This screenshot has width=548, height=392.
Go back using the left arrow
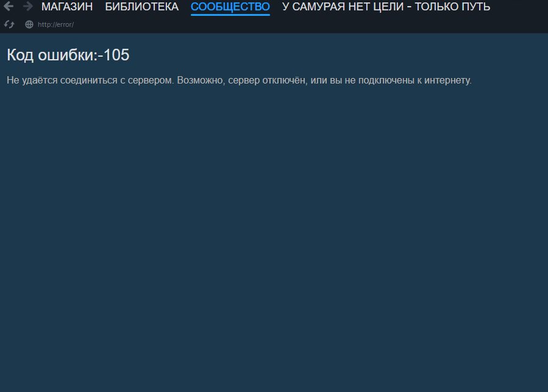(x=9, y=6)
